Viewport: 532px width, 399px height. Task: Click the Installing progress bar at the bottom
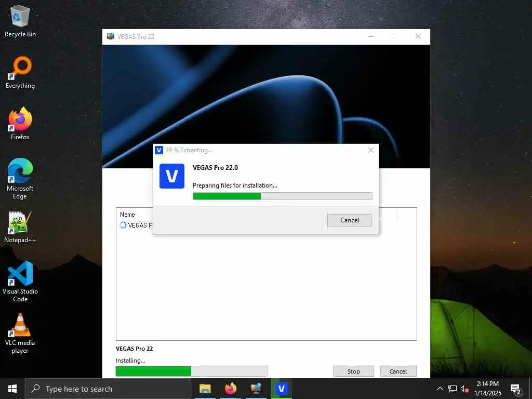[192, 371]
